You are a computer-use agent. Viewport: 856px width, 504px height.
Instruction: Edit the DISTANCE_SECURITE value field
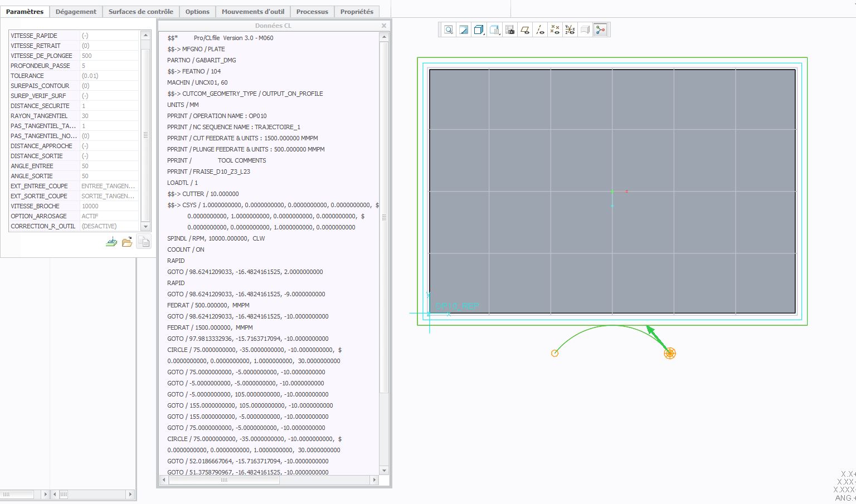pyautogui.click(x=109, y=106)
